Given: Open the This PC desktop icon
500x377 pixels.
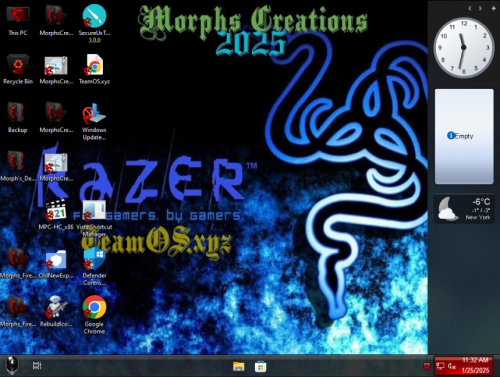Looking at the screenshot, I should coord(18,21).
